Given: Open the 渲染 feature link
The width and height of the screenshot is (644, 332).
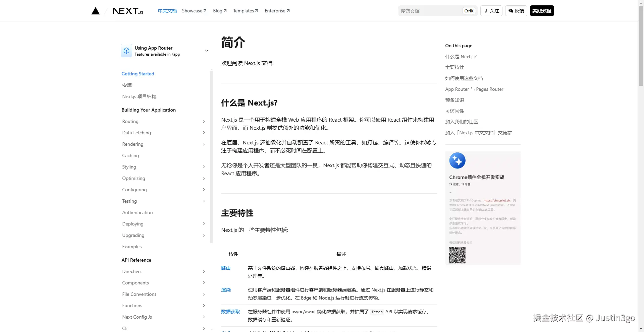Looking at the screenshot, I should 226,290.
